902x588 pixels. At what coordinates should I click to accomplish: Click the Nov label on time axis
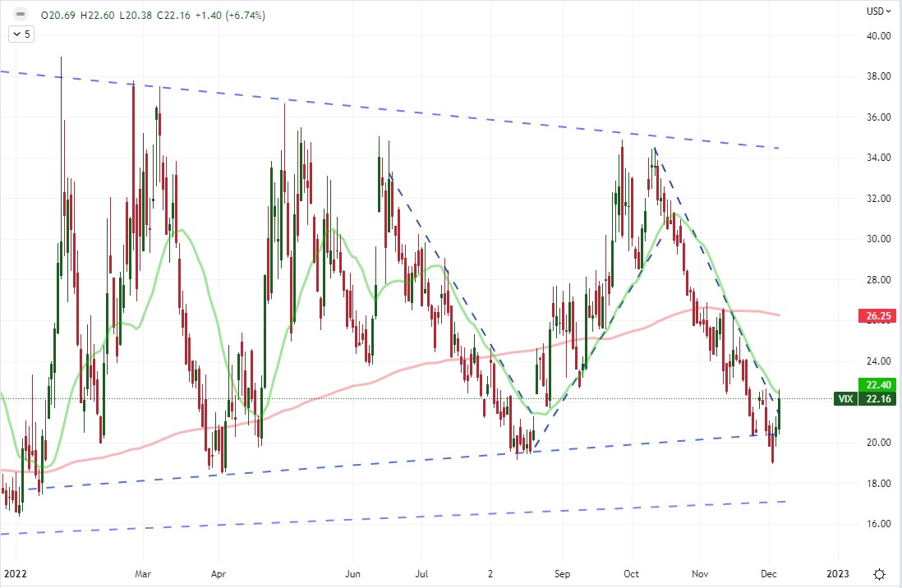coord(700,572)
